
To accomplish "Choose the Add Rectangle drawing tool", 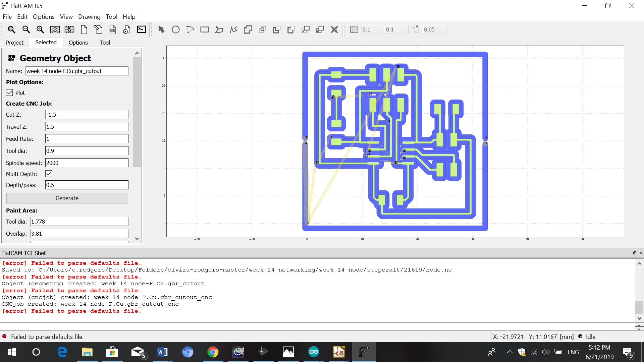I will tap(204, 29).
